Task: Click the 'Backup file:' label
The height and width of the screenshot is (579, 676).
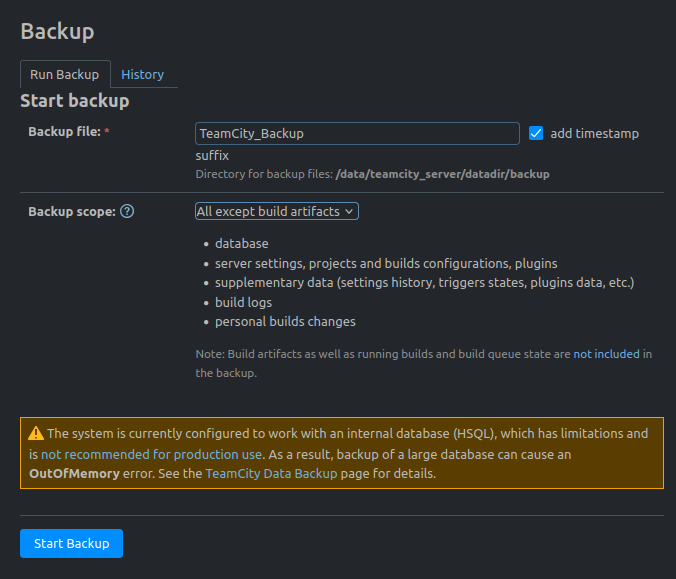Action: pyautogui.click(x=64, y=132)
